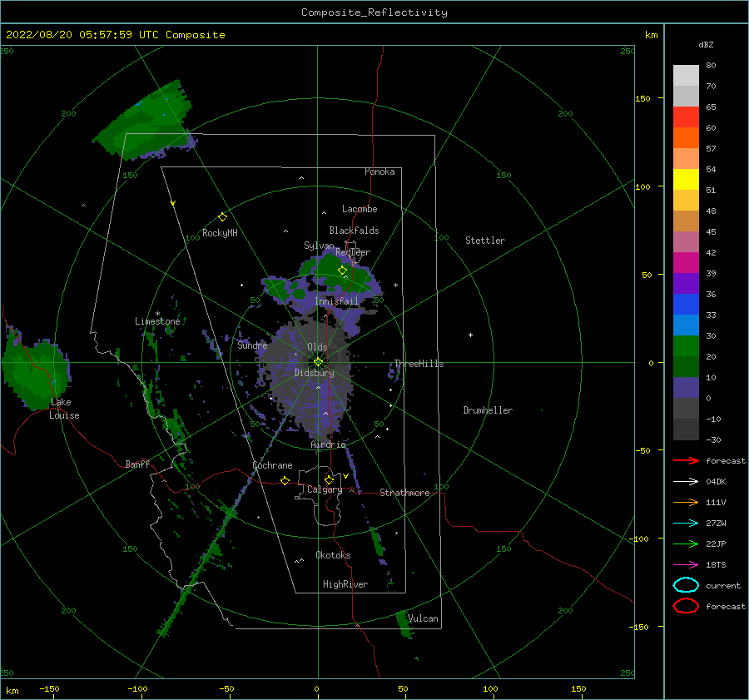749x700 pixels.
Task: Click the Sylvan label
Action: (319, 245)
